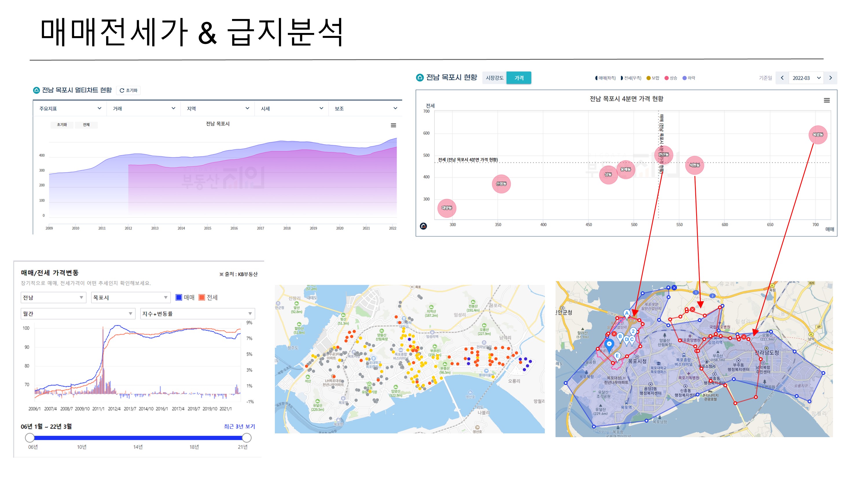The width and height of the screenshot is (868, 488).
Task: Click the 2022 year label on area chart axis
Action: point(393,228)
